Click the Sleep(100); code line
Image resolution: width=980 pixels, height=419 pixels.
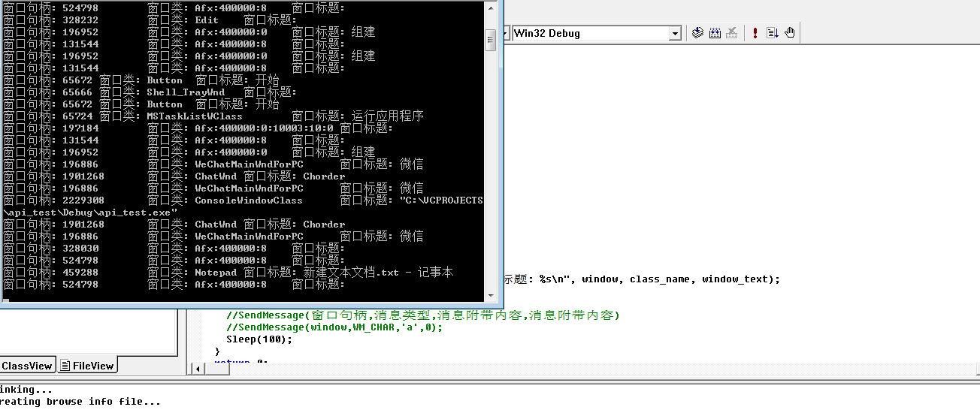[259, 339]
